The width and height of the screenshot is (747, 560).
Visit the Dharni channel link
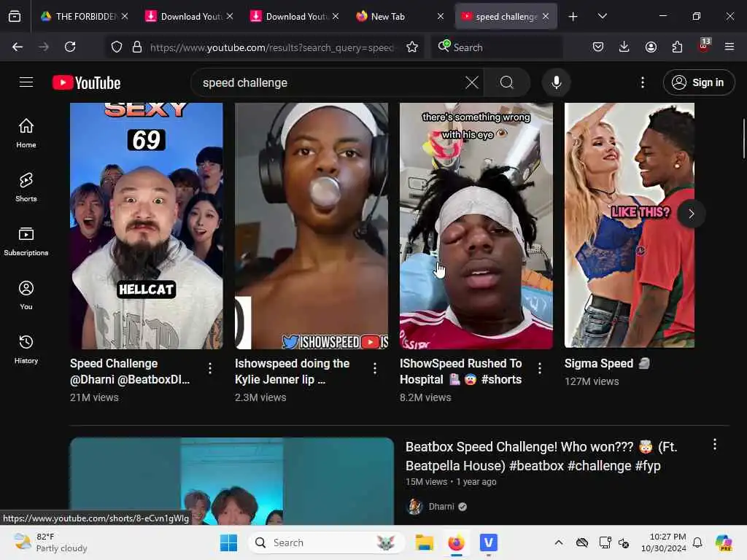(441, 507)
